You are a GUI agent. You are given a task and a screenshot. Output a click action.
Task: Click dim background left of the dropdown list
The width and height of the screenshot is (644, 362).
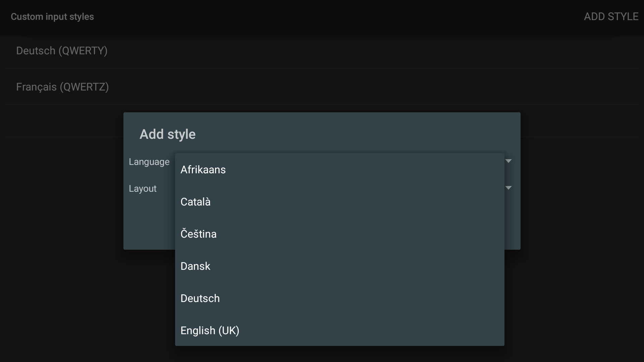(x=84, y=295)
